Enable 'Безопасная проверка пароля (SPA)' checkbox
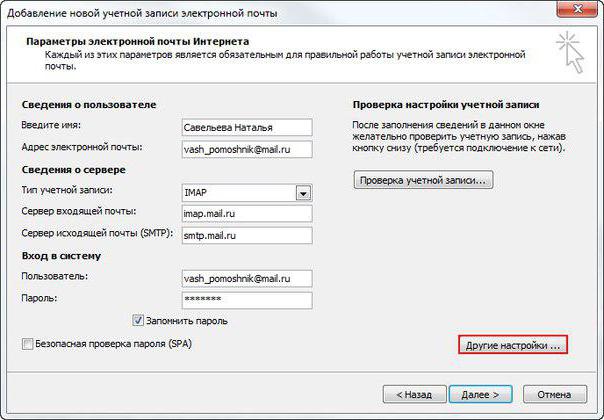The image size is (604, 420). pos(27,344)
